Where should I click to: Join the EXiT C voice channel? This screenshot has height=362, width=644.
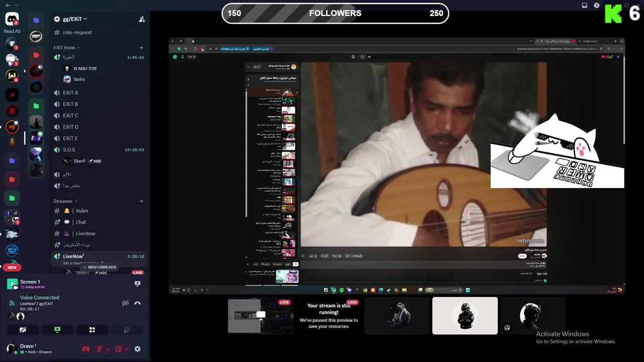click(100, 116)
